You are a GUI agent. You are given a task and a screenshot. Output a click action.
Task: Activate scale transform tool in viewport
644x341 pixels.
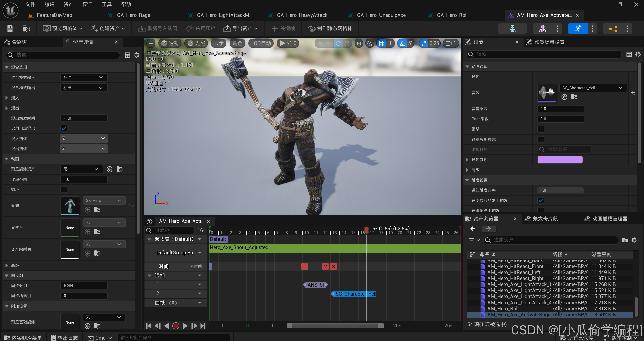tap(347, 43)
